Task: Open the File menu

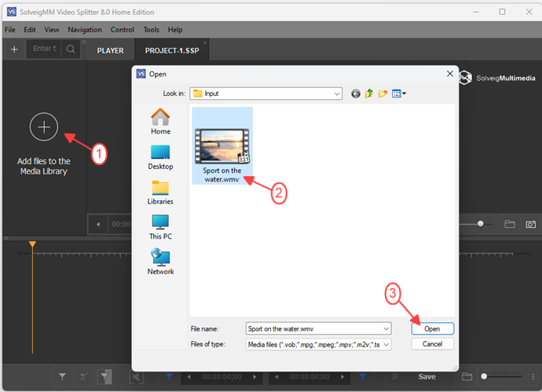Action: tap(10, 30)
